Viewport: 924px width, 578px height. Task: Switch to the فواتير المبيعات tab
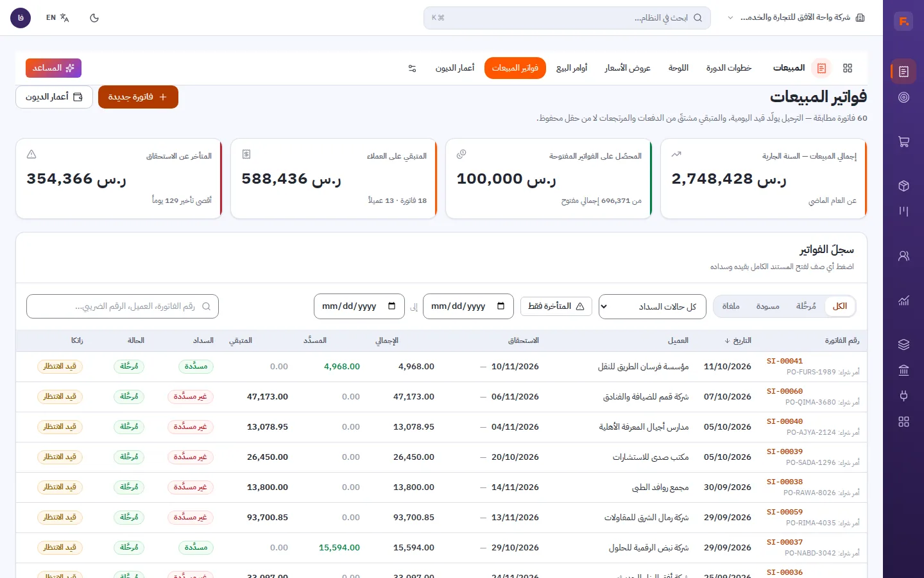[515, 68]
